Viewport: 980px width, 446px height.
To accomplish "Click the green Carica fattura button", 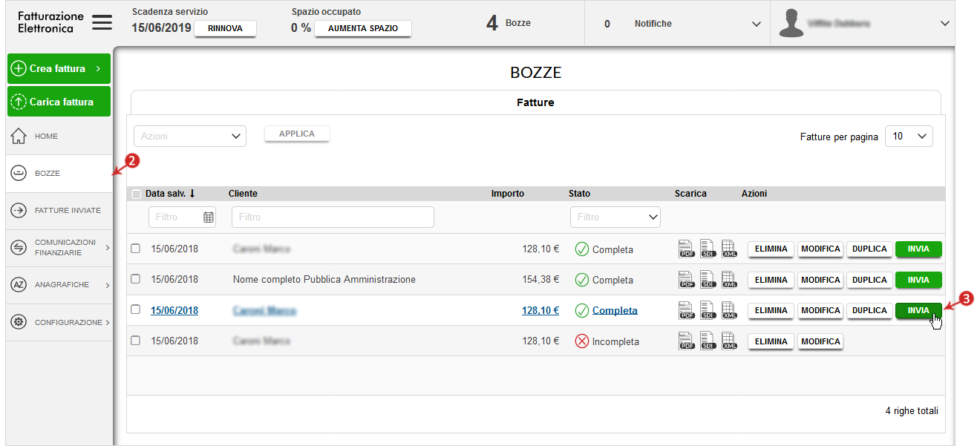I will [59, 102].
